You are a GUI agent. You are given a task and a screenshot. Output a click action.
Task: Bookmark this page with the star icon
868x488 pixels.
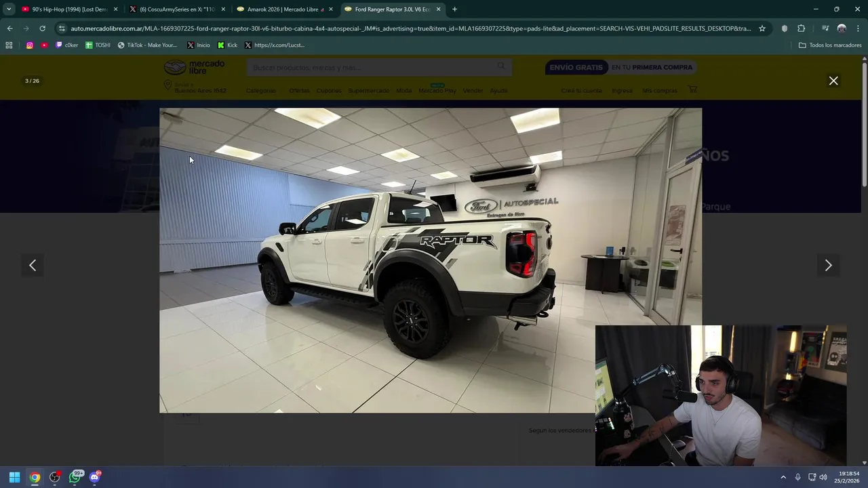(762, 28)
